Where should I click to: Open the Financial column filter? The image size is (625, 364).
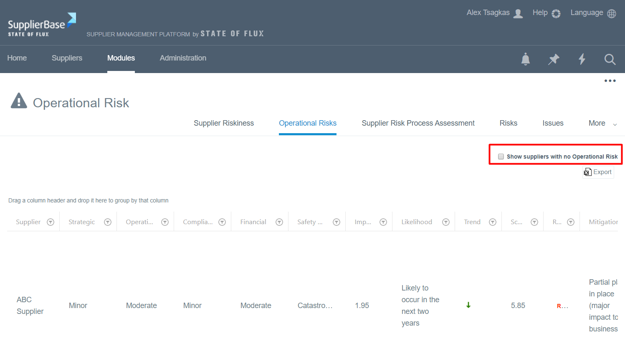point(279,222)
